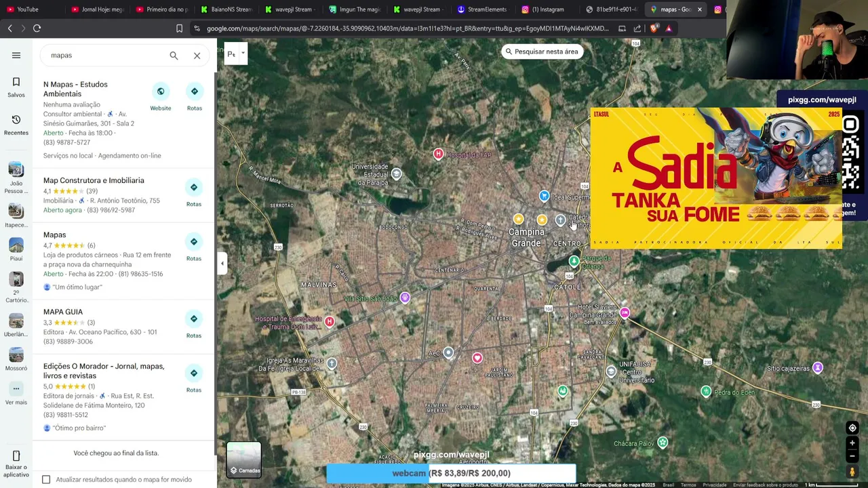Toggle 'Atualizar resultados quando o mapa for movido'
Screen dimensions: 868x488
(46, 479)
